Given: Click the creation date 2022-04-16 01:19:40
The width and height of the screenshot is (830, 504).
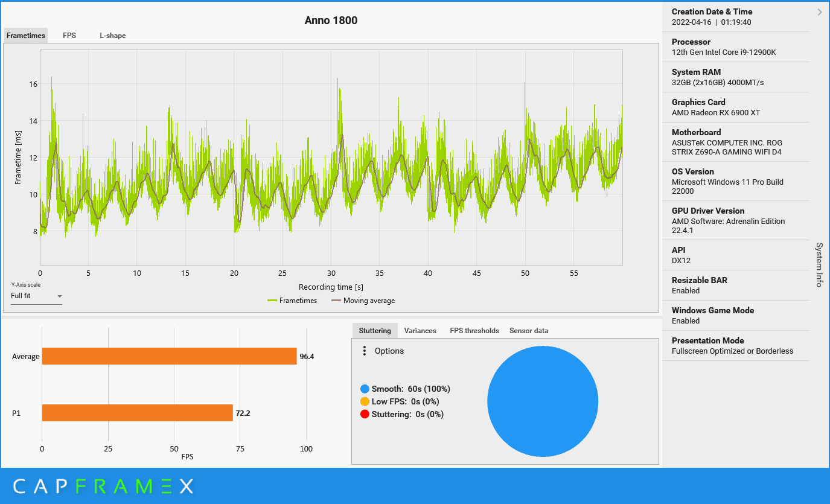Looking at the screenshot, I should coord(711,22).
